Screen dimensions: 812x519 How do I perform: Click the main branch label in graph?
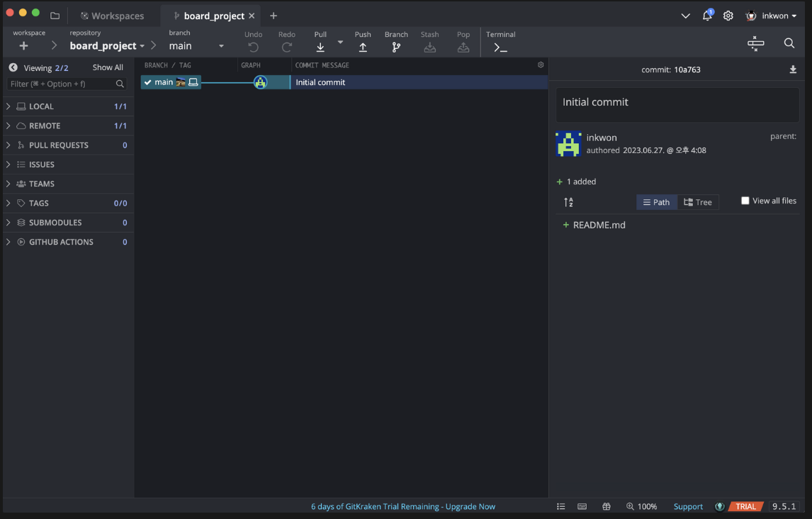click(x=171, y=82)
